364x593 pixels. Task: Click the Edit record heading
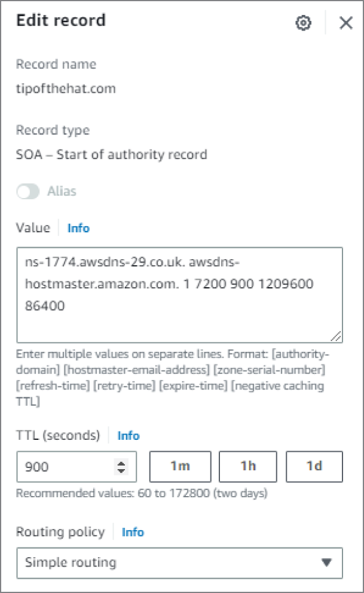(x=61, y=20)
